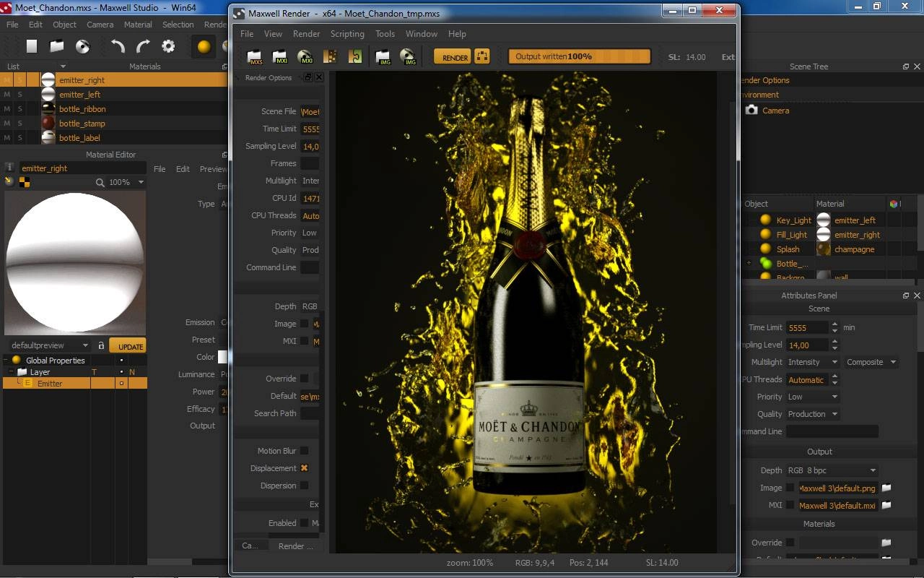The height and width of the screenshot is (578, 924).
Task: Redo action in Maxwell Studio toolbar
Action: point(143,46)
